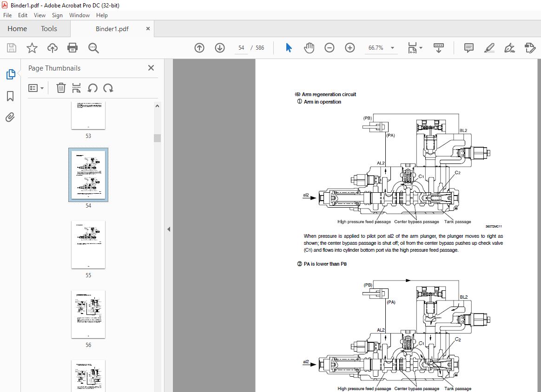Image resolution: width=541 pixels, height=392 pixels.
Task: Activate the Hand pan tool
Action: coord(309,48)
